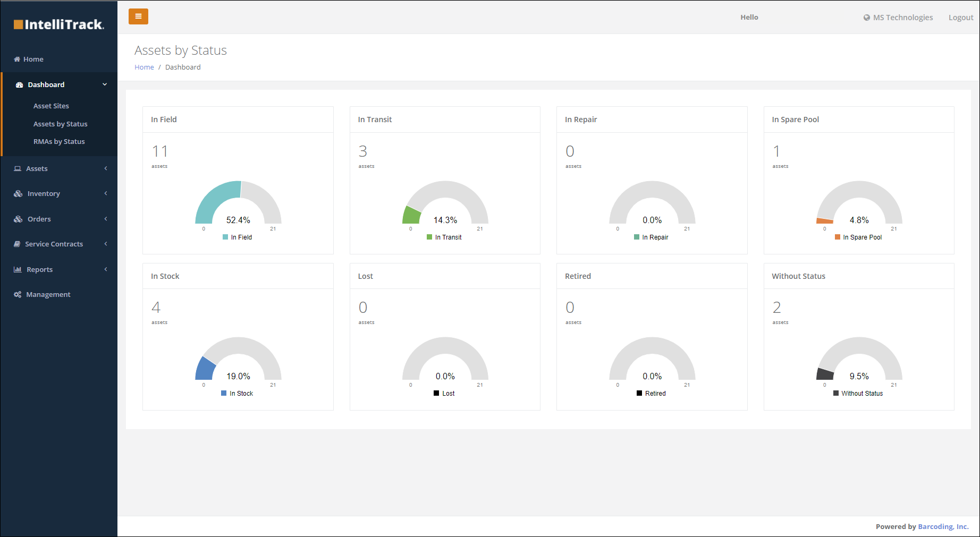Open Asset Sites submenu item
980x537 pixels.
pyautogui.click(x=51, y=106)
